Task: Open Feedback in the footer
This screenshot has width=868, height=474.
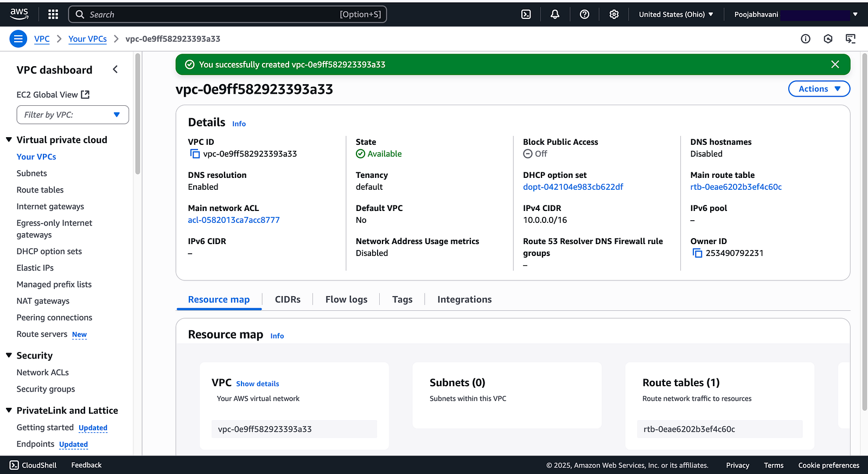Action: point(86,465)
